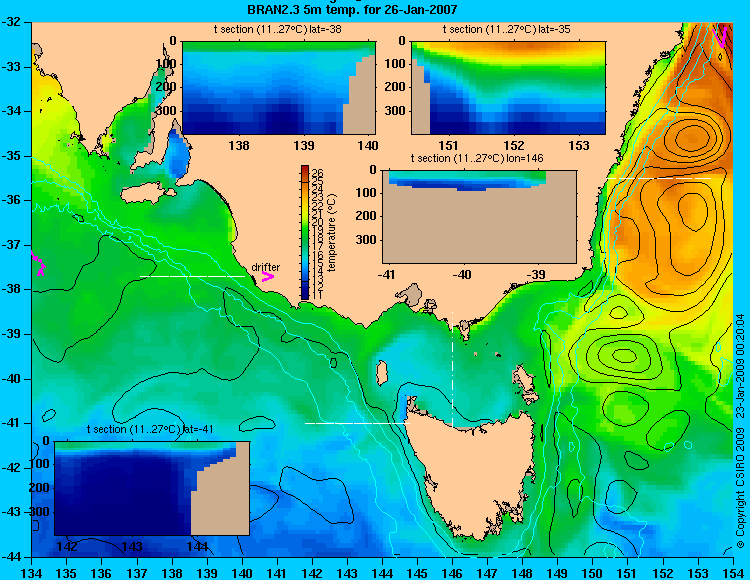Click the white dashed section line at latitude -41
The height and width of the screenshot is (580, 750).
357,423
